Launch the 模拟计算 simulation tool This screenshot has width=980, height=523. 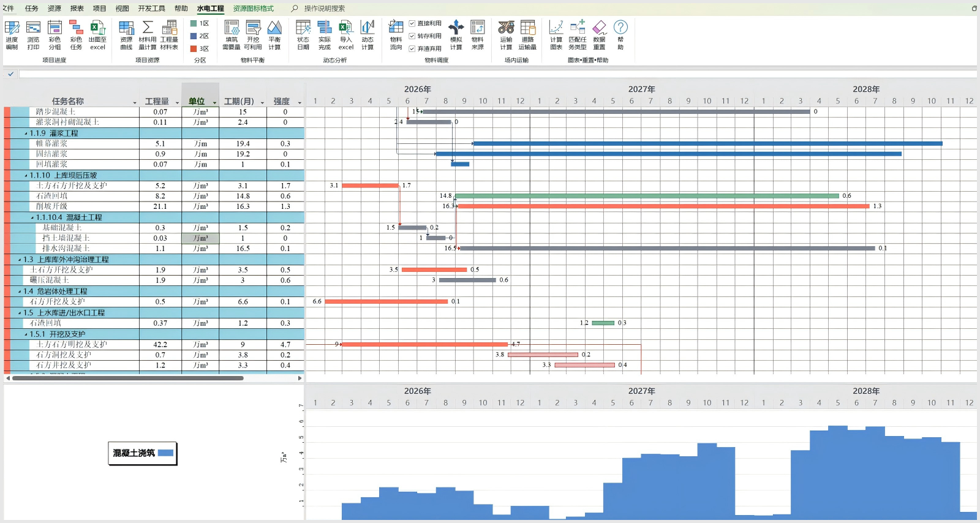456,34
